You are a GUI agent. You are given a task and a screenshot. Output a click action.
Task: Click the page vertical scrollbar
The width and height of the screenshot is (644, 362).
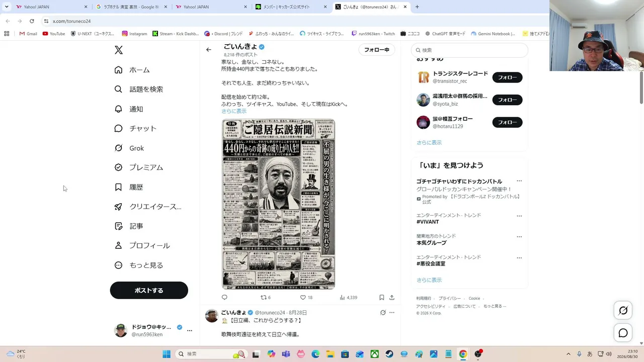(x=641, y=87)
